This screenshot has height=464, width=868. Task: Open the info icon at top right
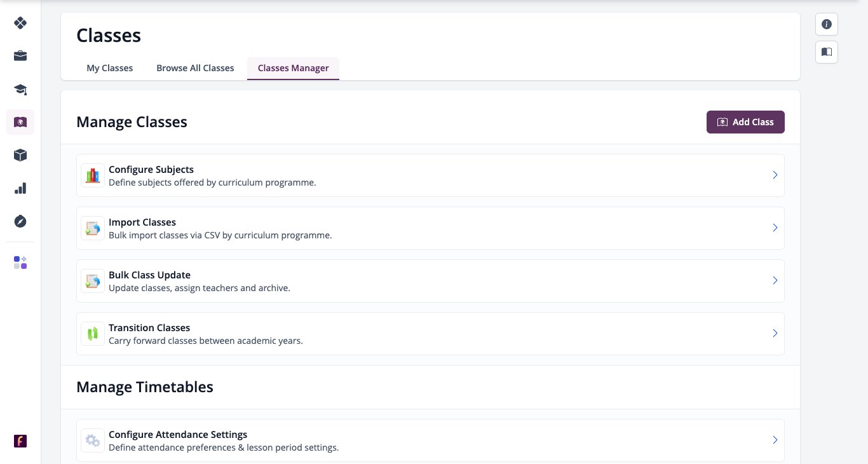pyautogui.click(x=827, y=24)
